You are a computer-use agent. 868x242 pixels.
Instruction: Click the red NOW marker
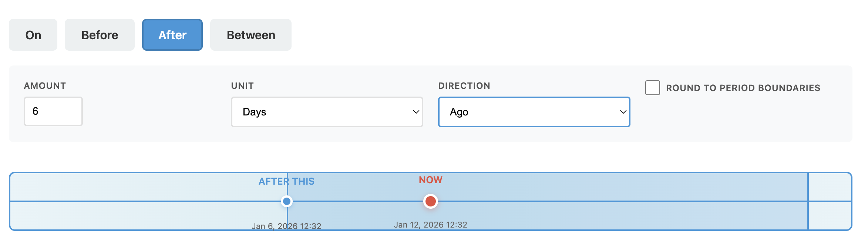click(x=430, y=202)
